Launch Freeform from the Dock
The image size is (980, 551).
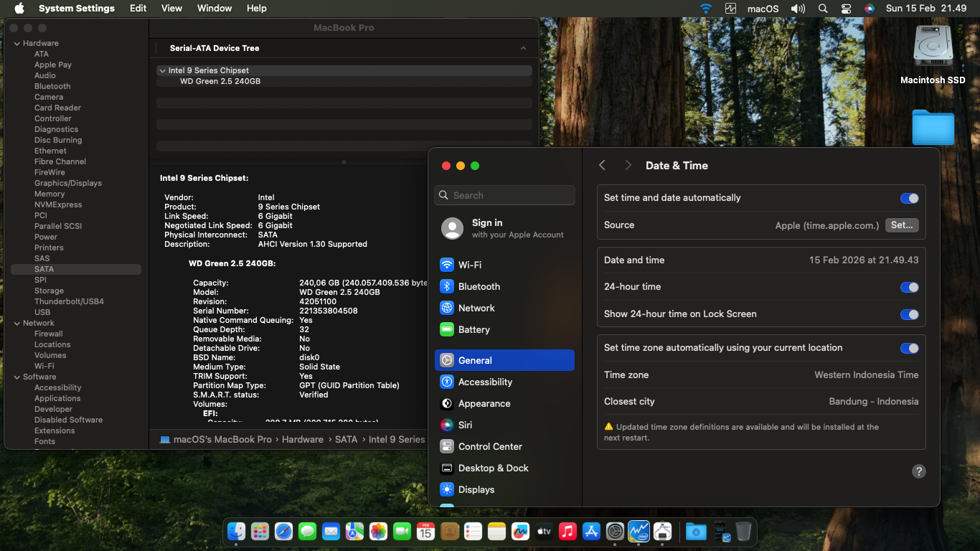coord(520,531)
